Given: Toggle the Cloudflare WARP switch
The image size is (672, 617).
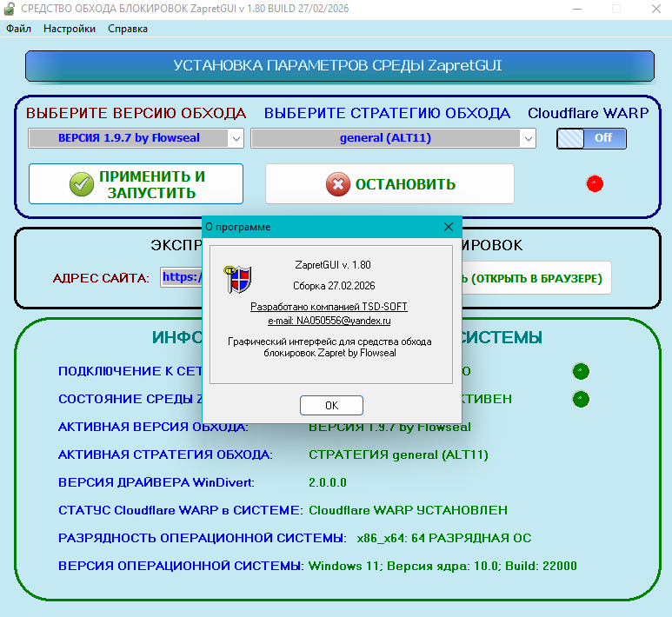Looking at the screenshot, I should pos(591,138).
